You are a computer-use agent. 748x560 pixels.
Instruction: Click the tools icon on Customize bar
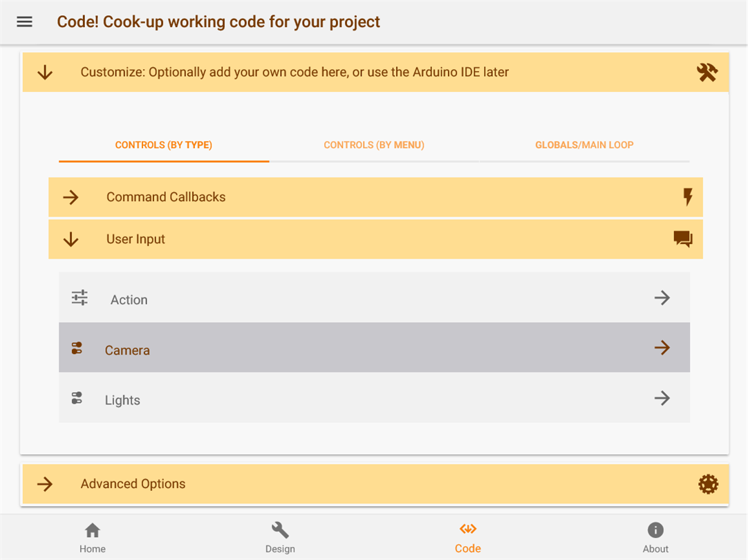coord(707,73)
